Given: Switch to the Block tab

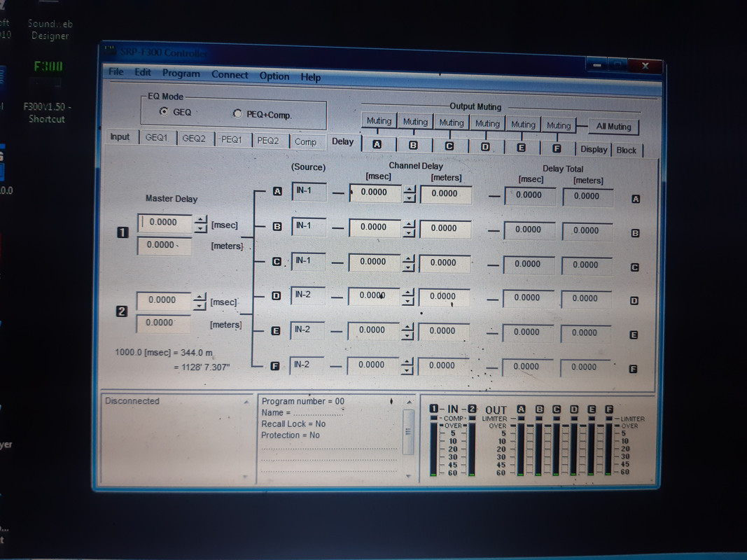Looking at the screenshot, I should 627,150.
